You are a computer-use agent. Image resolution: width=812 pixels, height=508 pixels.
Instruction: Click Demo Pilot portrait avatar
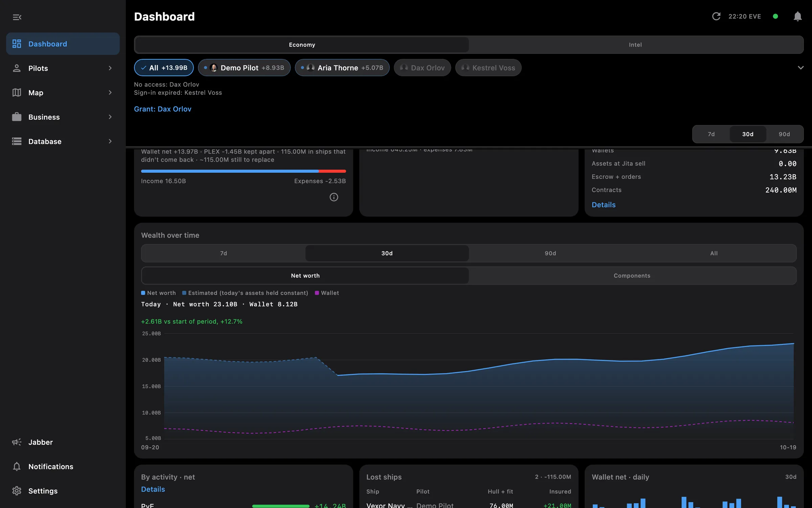(x=213, y=68)
